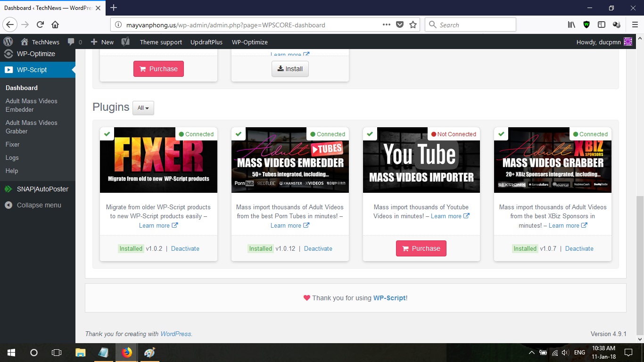Image resolution: width=644 pixels, height=362 pixels.
Task: Open Dashboard submenu item
Action: point(22,88)
